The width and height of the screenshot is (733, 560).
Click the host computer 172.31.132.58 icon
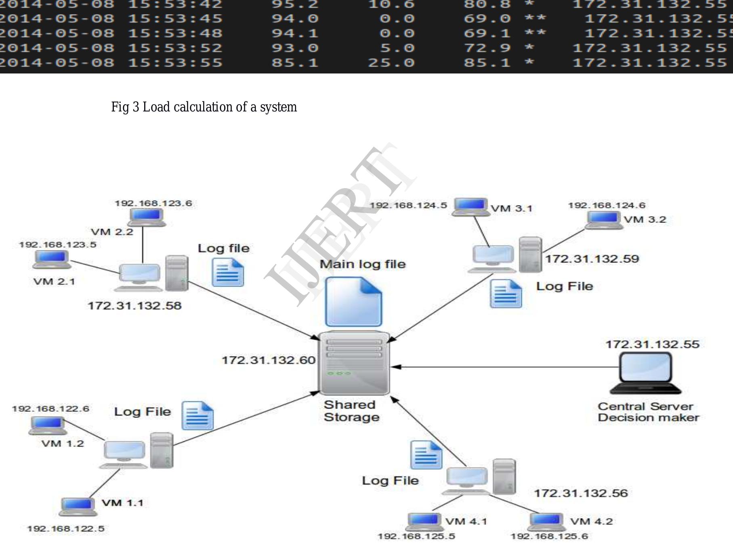tap(151, 273)
